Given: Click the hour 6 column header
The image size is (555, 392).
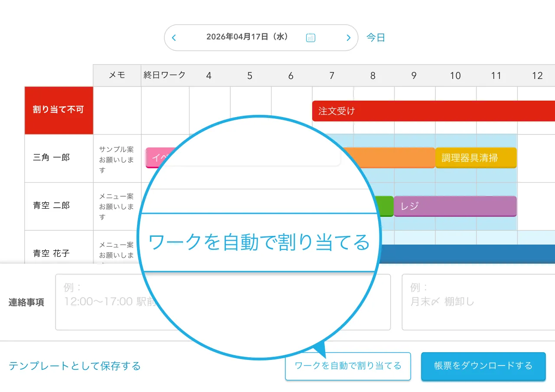Looking at the screenshot, I should coord(291,76).
